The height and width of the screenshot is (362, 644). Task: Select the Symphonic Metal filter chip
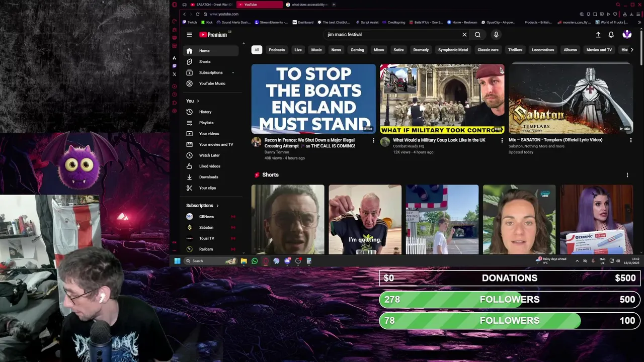tap(453, 50)
